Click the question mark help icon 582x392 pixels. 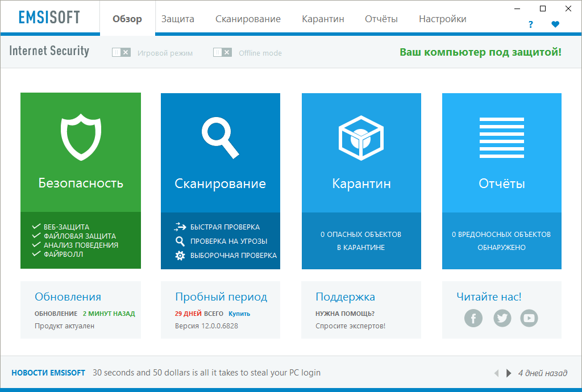531,24
